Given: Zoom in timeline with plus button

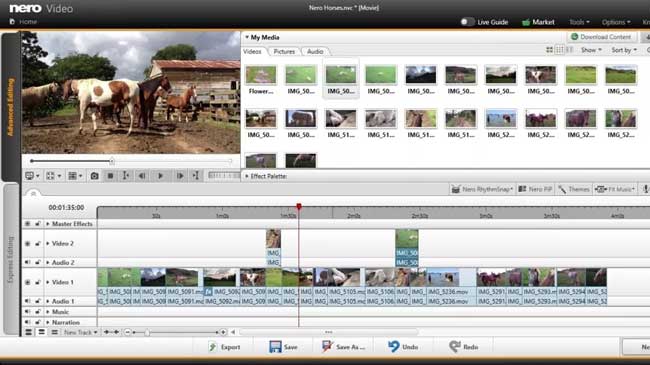Looking at the screenshot, I should coord(223,332).
